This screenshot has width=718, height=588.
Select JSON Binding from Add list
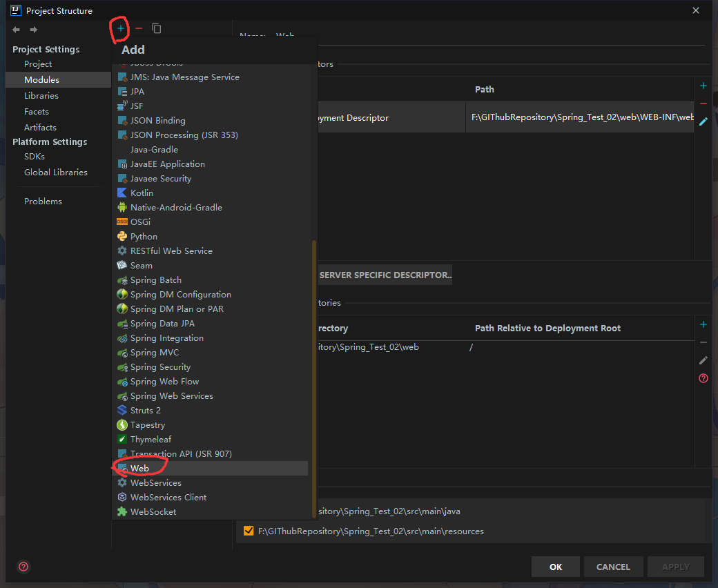click(210, 120)
